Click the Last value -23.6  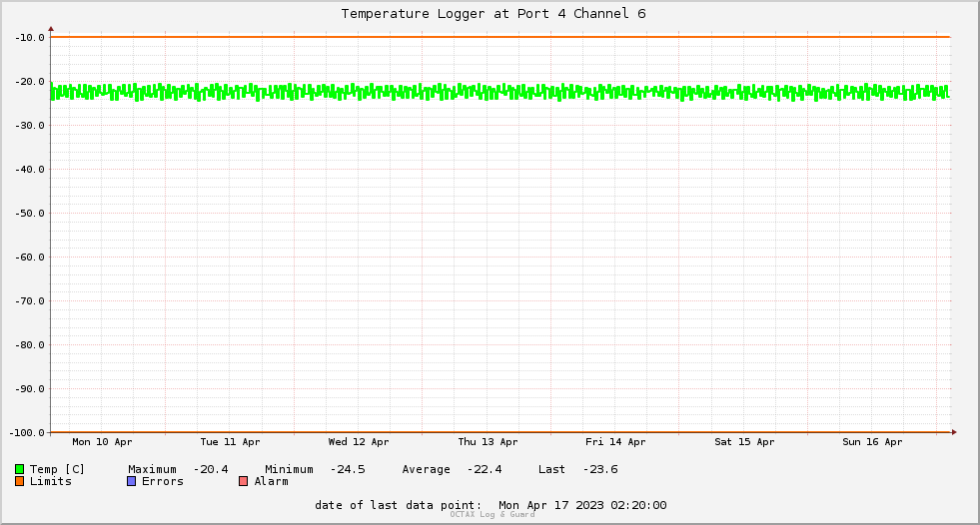pos(600,469)
